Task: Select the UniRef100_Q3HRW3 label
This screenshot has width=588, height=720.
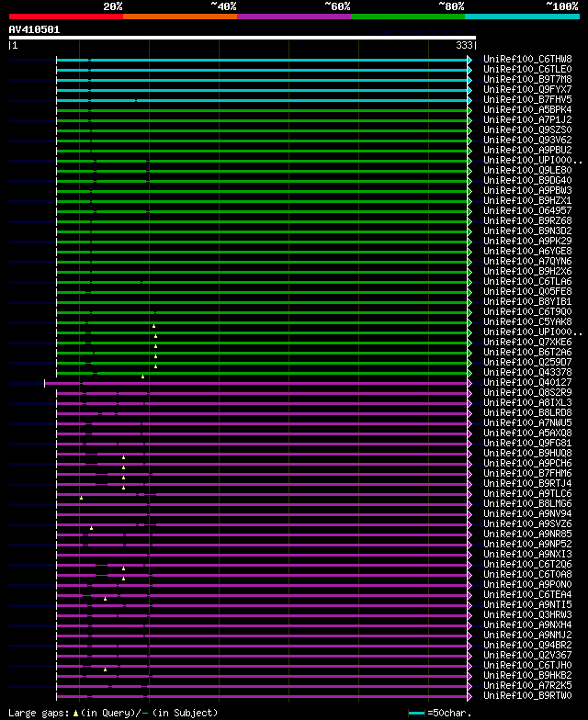Action: pyautogui.click(x=527, y=615)
